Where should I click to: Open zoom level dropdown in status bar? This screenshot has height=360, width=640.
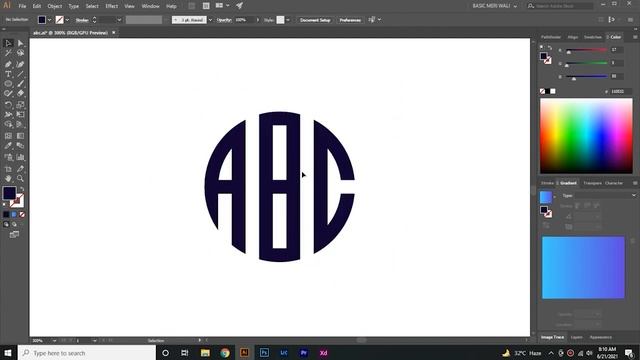point(54,341)
